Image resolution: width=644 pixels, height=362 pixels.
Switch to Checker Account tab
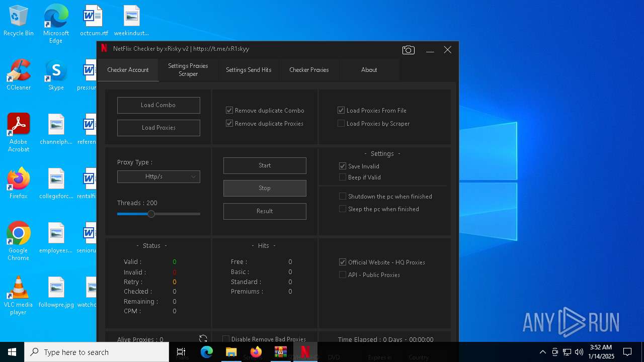(x=128, y=70)
